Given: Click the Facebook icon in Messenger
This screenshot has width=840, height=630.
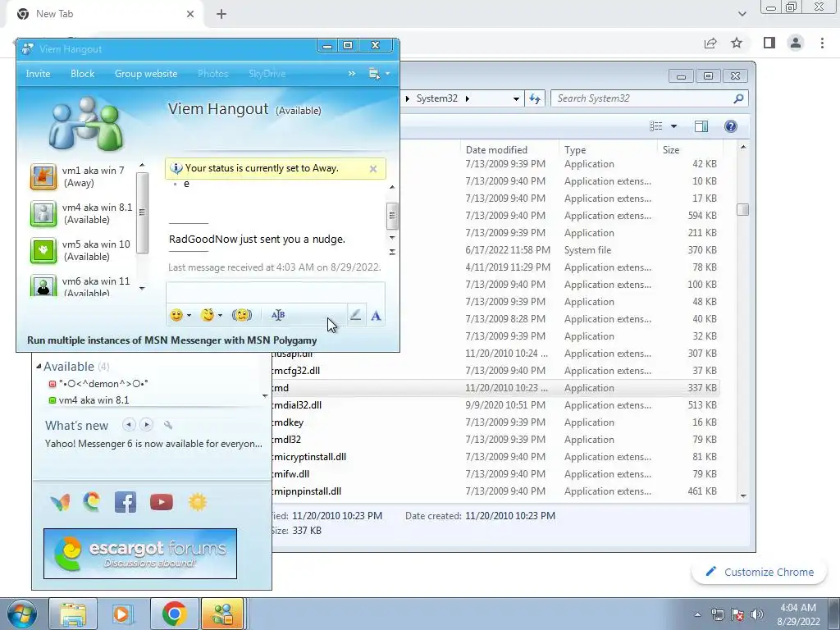Looking at the screenshot, I should [126, 502].
